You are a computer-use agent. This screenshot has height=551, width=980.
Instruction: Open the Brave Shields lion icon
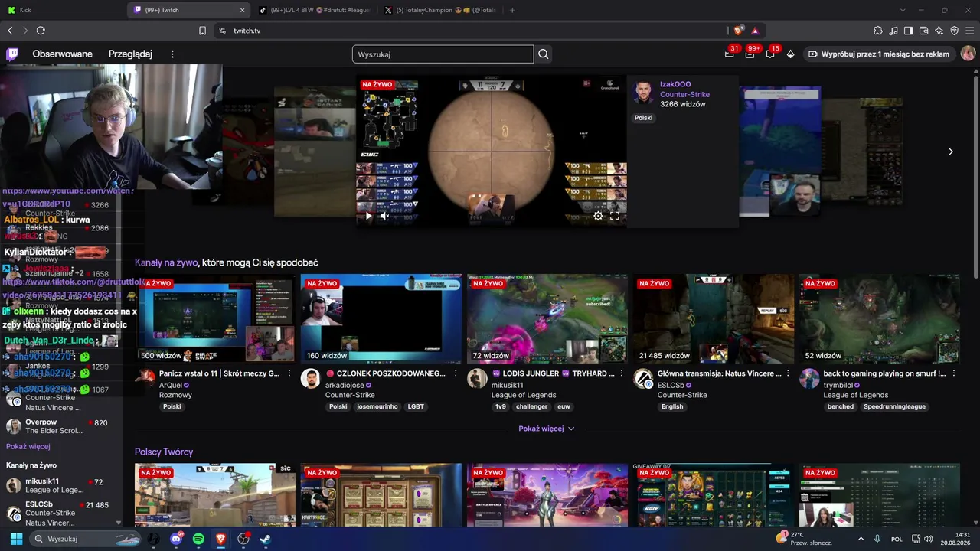738,31
